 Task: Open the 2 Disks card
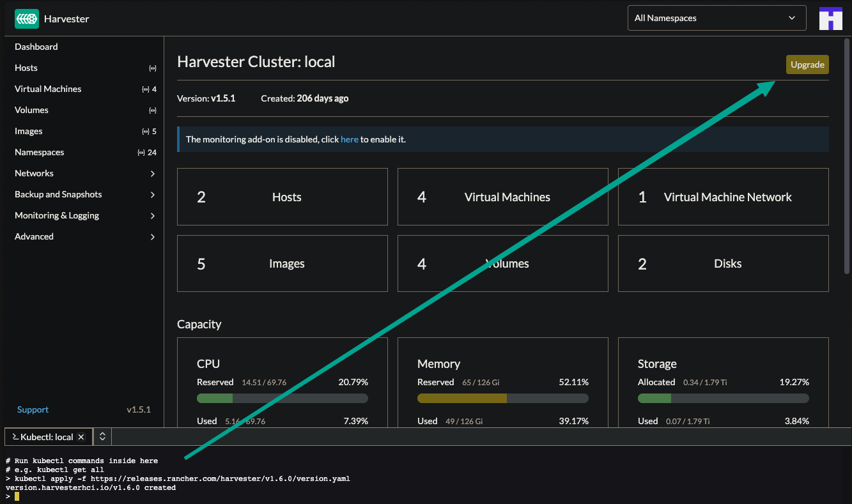tap(724, 263)
